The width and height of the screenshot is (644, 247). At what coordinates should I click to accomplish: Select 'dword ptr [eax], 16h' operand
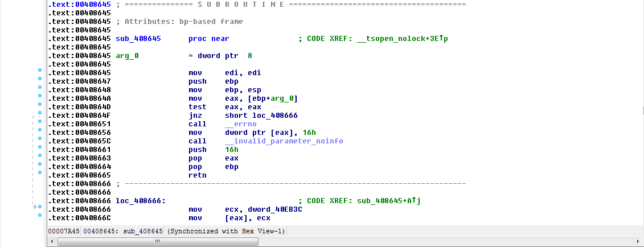[270, 133]
